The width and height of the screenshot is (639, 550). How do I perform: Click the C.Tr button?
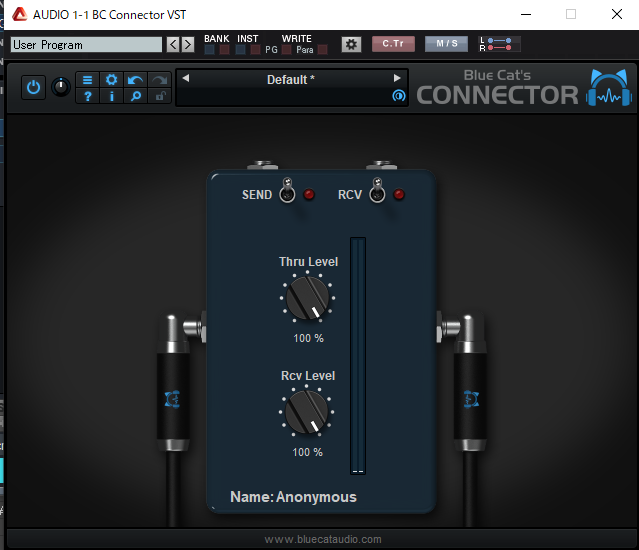click(x=393, y=44)
